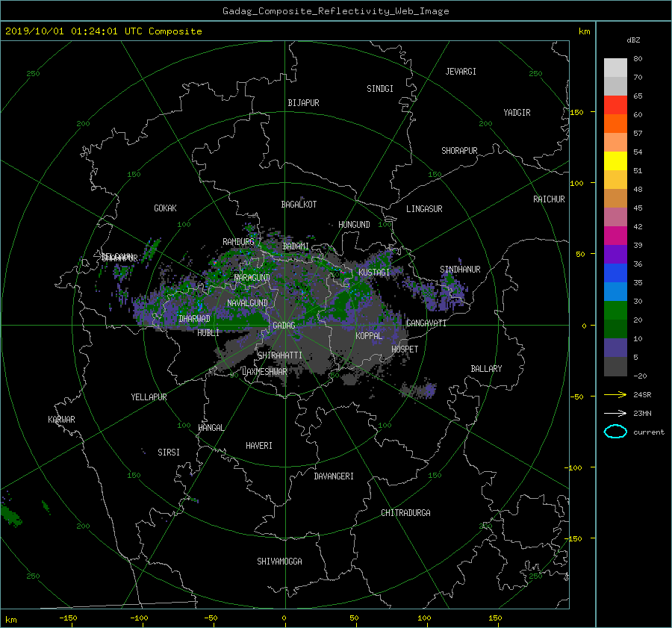
Task: Click the Gadag_Composite_Reflectivity_Web_Image title
Action: [335, 11]
